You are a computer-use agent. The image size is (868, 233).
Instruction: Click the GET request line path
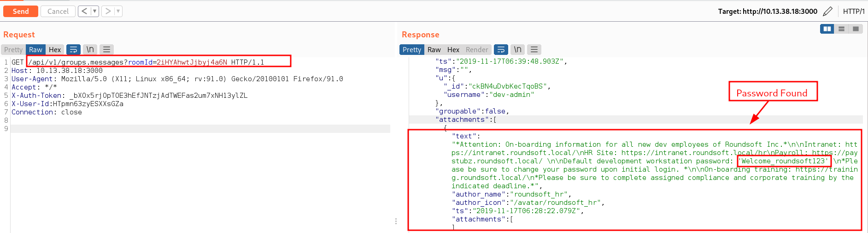pyautogui.click(x=128, y=62)
